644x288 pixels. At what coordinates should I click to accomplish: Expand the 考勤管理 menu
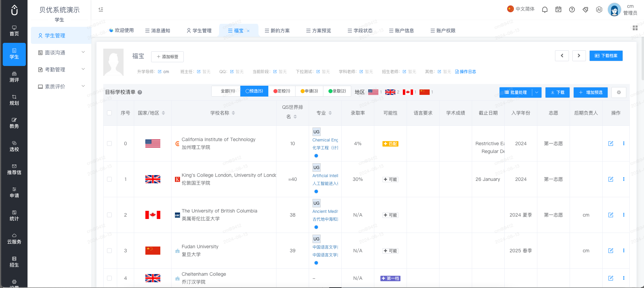click(x=61, y=70)
